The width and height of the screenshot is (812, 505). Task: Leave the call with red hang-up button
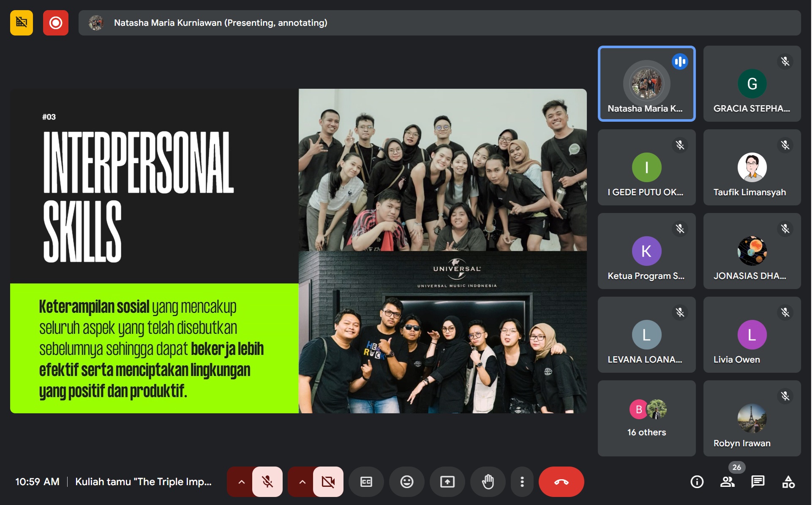[x=561, y=482]
